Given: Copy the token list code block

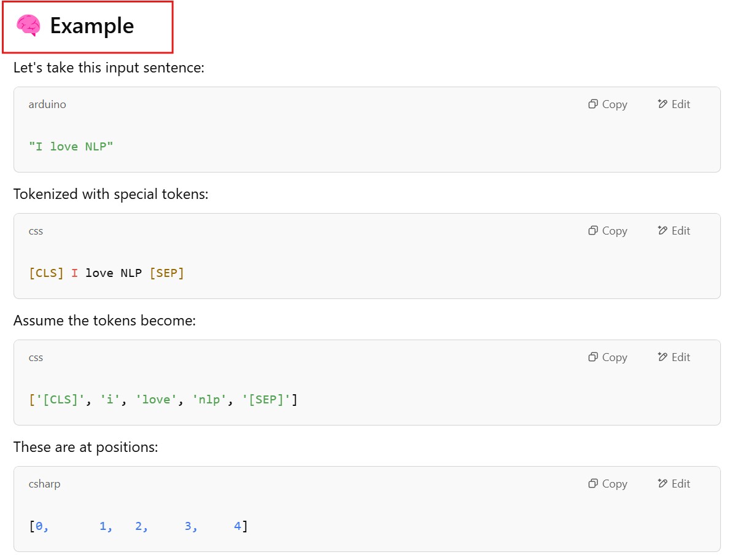Looking at the screenshot, I should coord(607,357).
